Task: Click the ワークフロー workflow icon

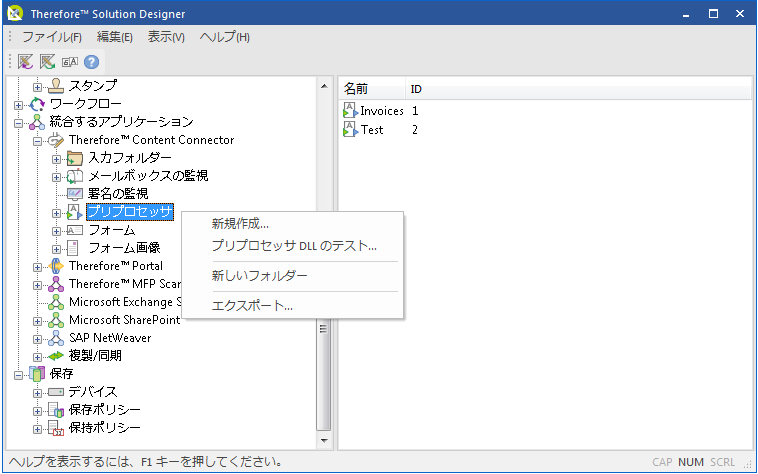Action: click(x=37, y=104)
